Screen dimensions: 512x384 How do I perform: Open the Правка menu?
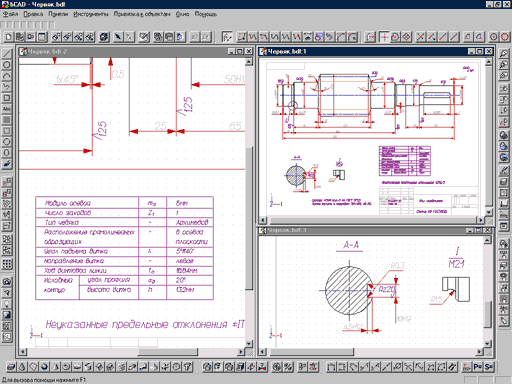(x=33, y=14)
